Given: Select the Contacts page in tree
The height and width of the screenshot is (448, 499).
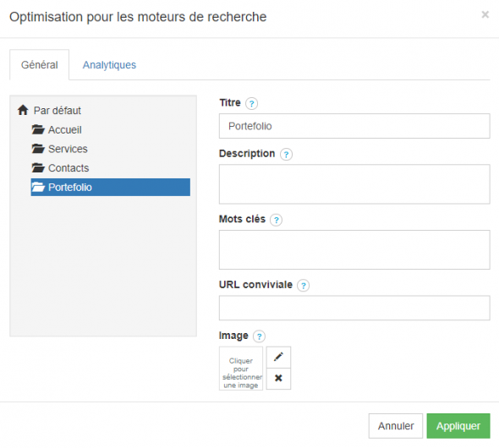Looking at the screenshot, I should 69,168.
